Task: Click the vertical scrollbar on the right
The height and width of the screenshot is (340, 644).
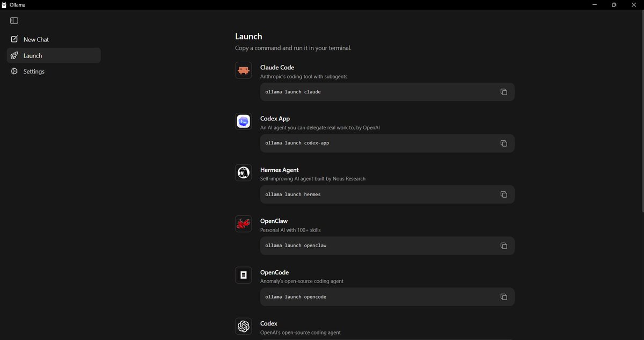Action: 642,112
